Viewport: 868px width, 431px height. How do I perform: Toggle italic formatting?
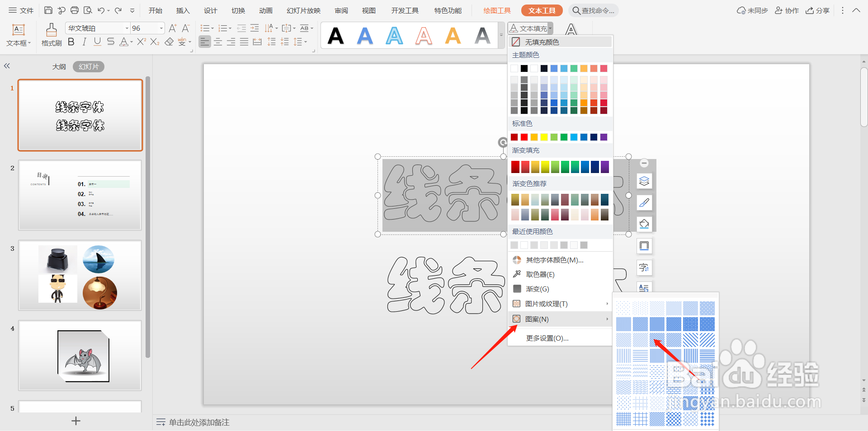(x=84, y=42)
